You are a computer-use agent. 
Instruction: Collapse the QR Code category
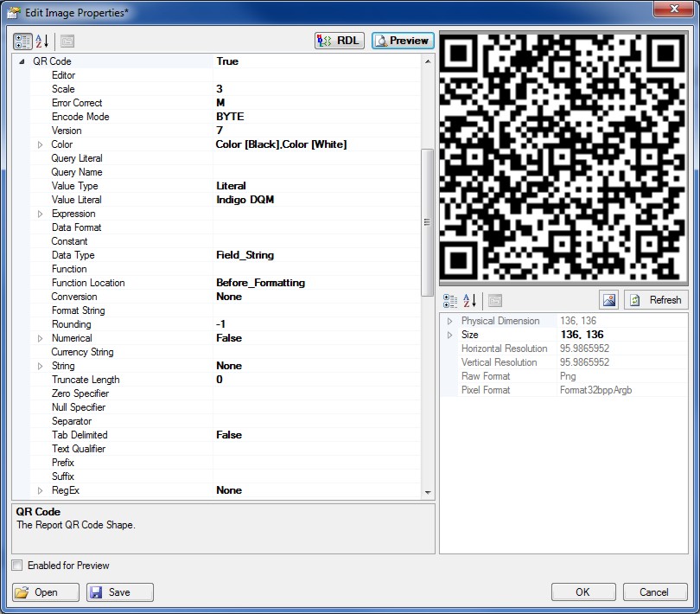tap(22, 61)
